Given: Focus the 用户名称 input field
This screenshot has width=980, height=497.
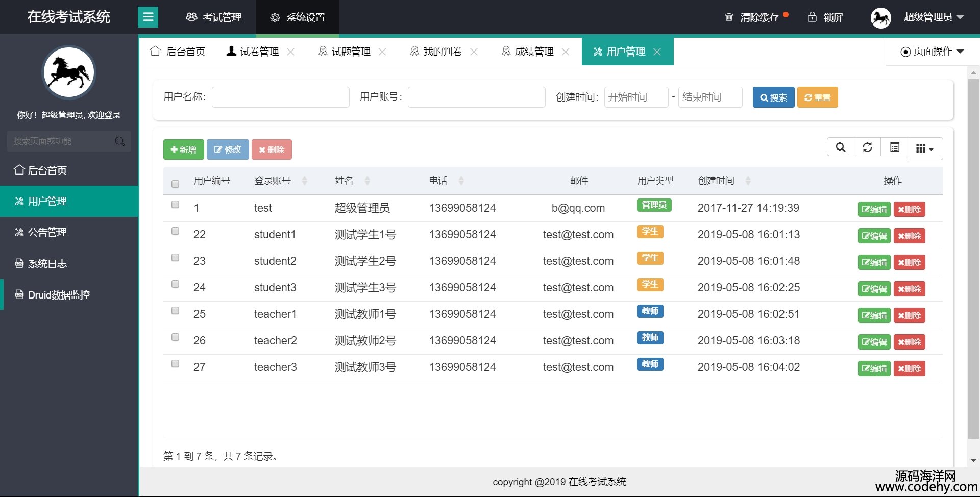Looking at the screenshot, I should coord(281,97).
